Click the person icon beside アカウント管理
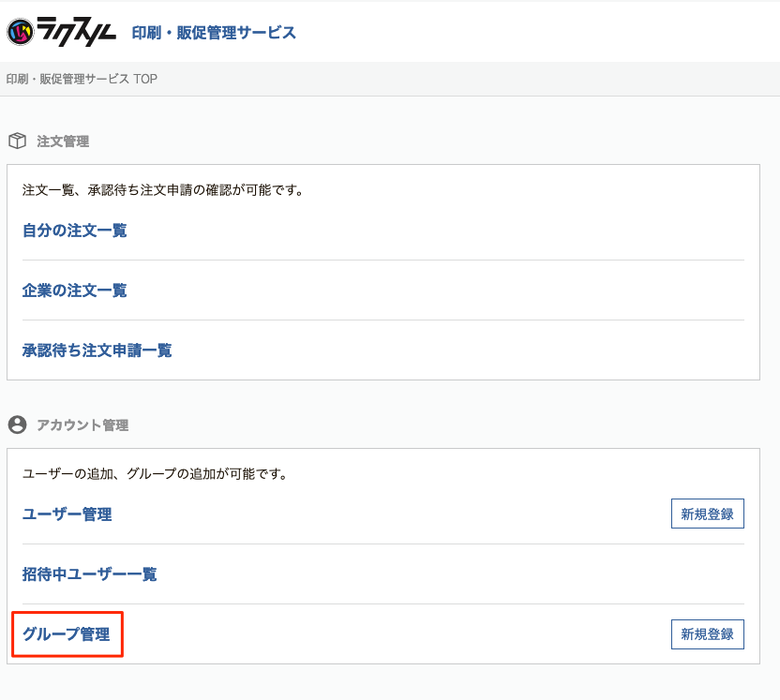Screen dimensions: 780x700 (18, 424)
